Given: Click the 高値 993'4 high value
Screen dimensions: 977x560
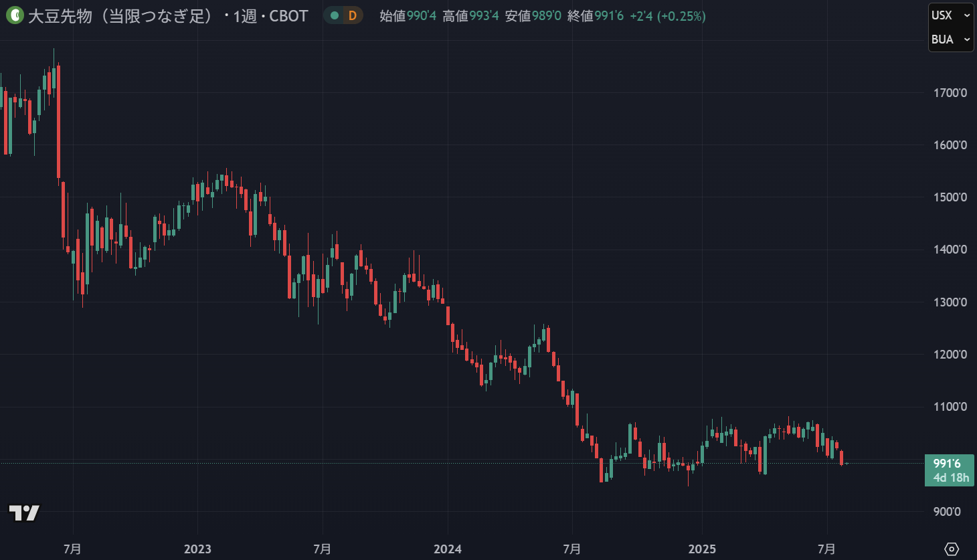Looking at the screenshot, I should pos(470,16).
